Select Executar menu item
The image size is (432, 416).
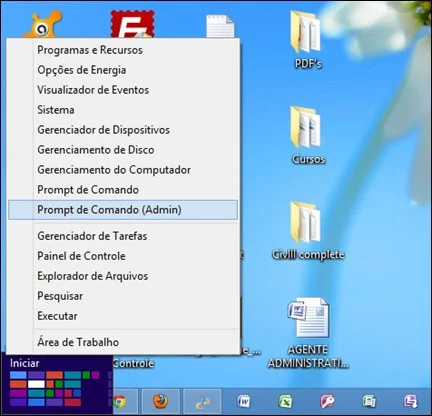[x=123, y=316]
